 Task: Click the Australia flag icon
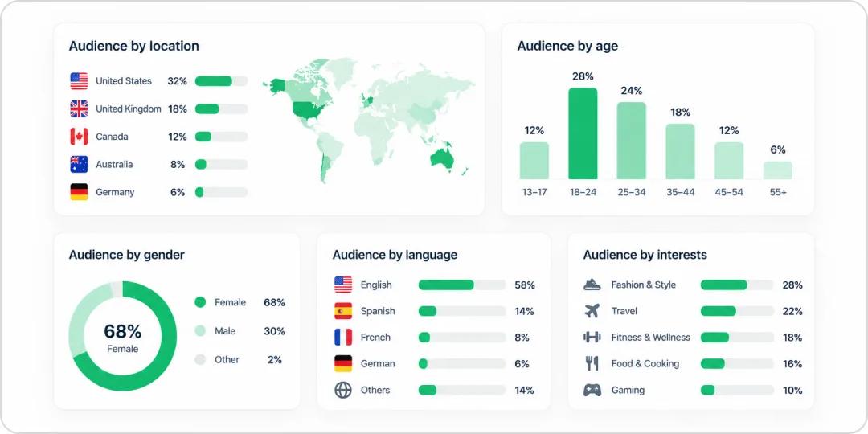pos(79,164)
